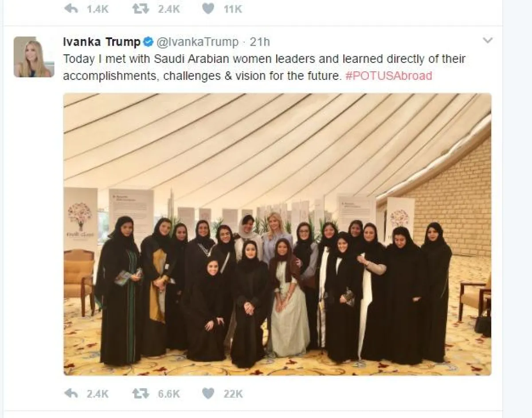Click the 6.6K retweet count
The height and width of the screenshot is (418, 532).
(x=169, y=394)
